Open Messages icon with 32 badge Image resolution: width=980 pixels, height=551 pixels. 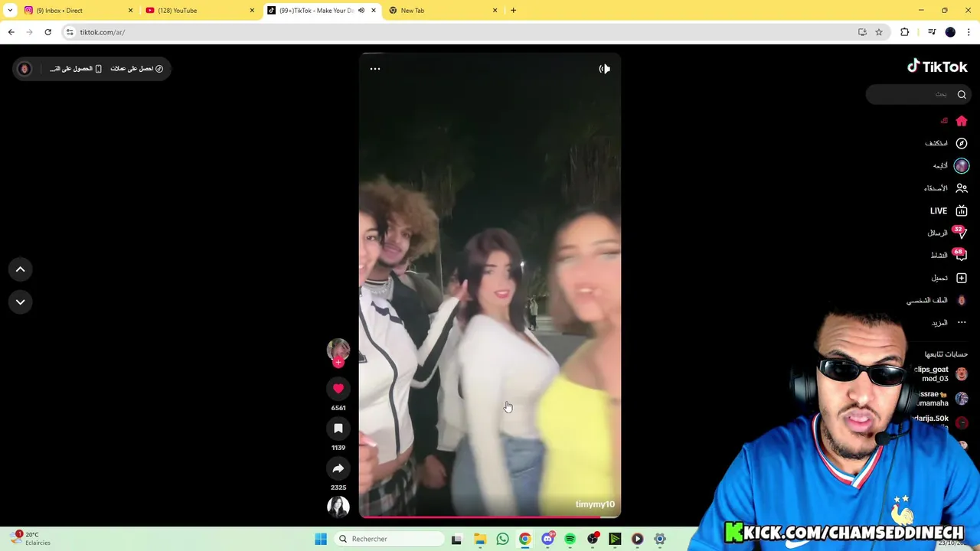coord(960,233)
